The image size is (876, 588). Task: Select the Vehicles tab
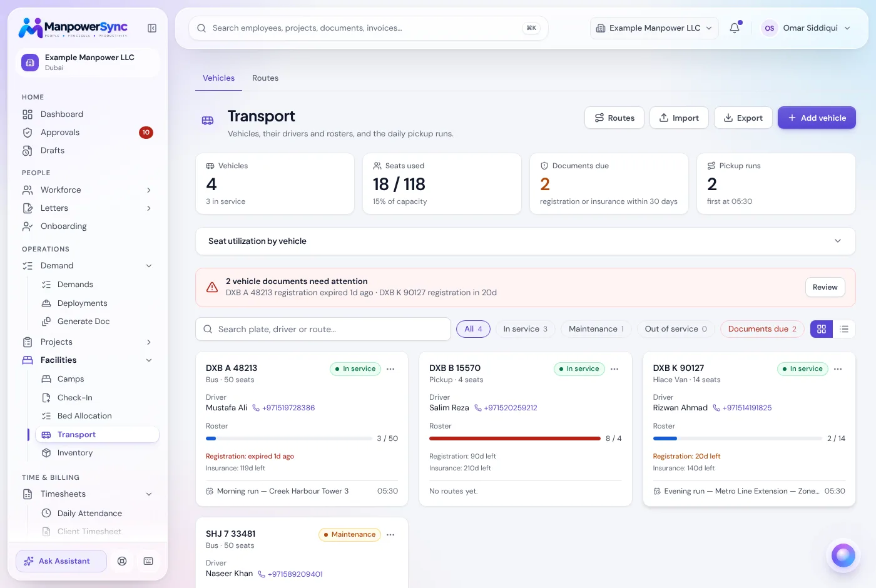218,78
